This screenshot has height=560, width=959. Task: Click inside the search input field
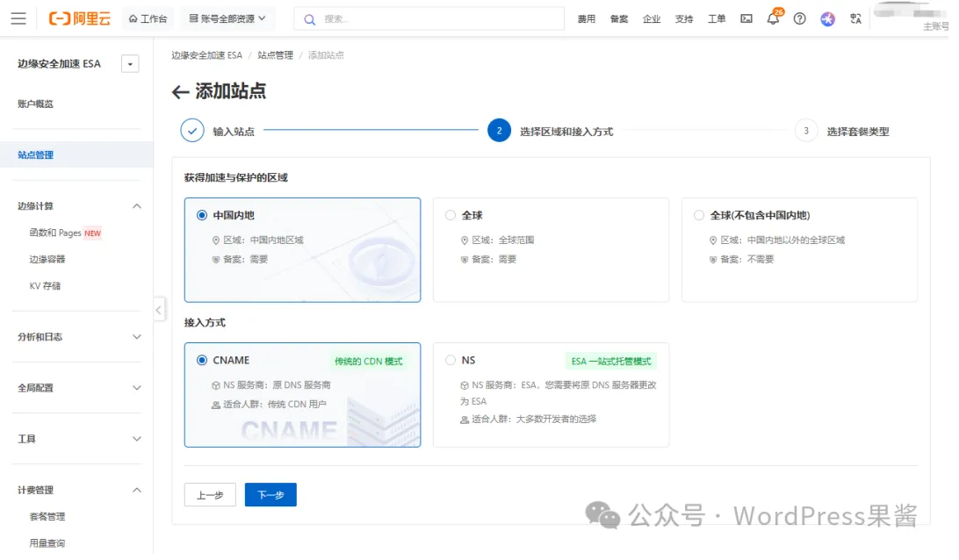tap(395, 18)
